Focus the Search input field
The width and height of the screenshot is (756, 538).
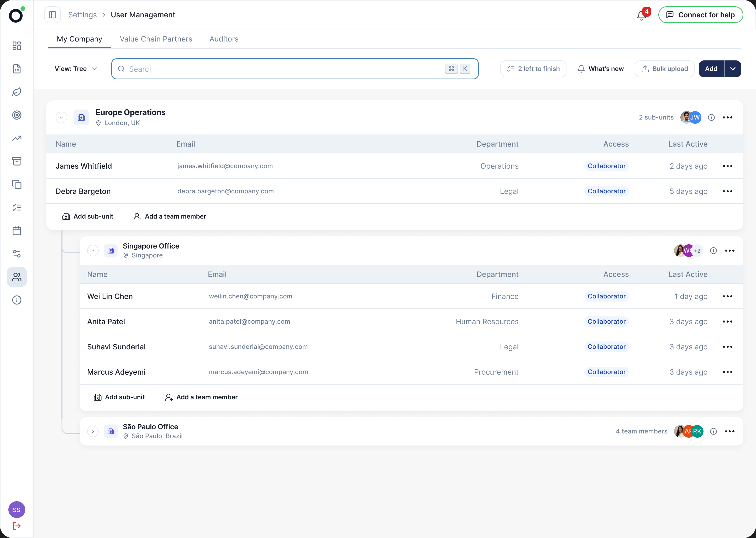coord(295,69)
